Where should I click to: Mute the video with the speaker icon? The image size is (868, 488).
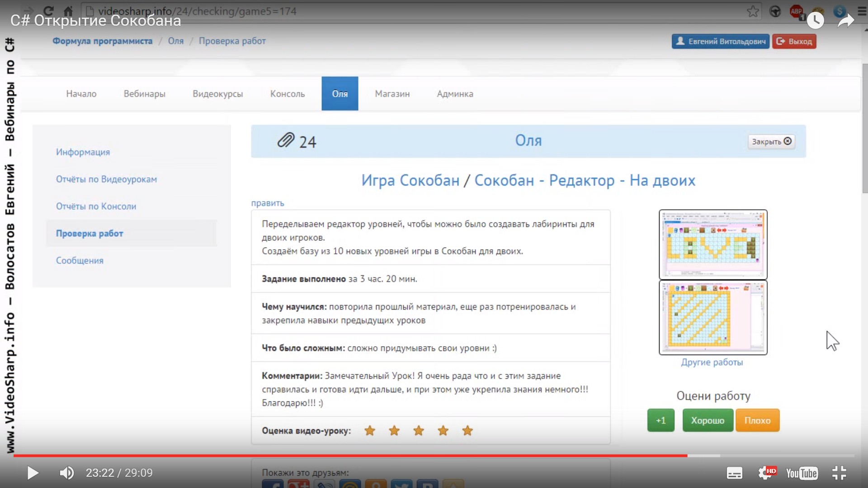point(67,473)
